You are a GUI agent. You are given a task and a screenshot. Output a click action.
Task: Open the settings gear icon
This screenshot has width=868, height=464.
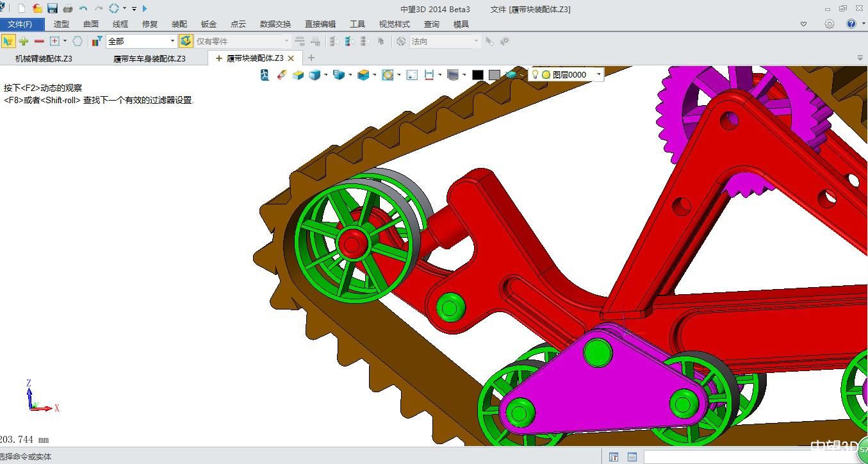(830, 24)
